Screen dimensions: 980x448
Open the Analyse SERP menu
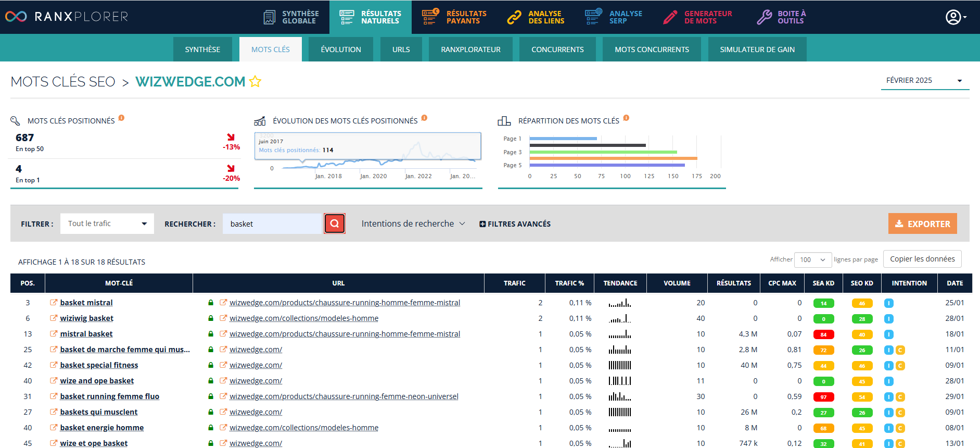coord(614,17)
